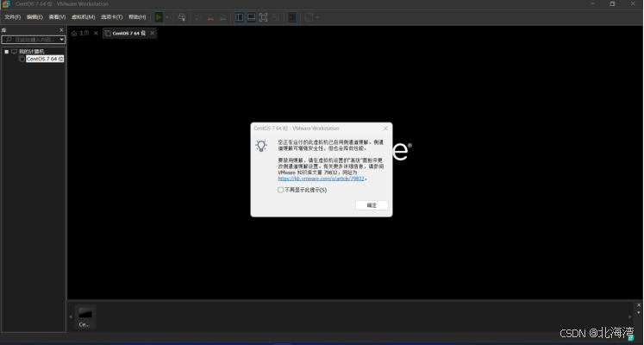644x345 pixels.
Task: Enter full screen mode icon
Action: (263, 17)
